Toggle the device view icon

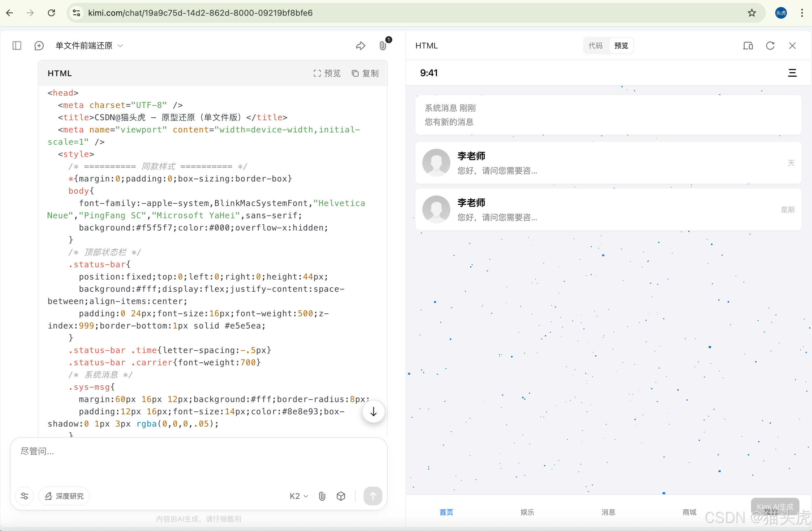click(x=748, y=46)
